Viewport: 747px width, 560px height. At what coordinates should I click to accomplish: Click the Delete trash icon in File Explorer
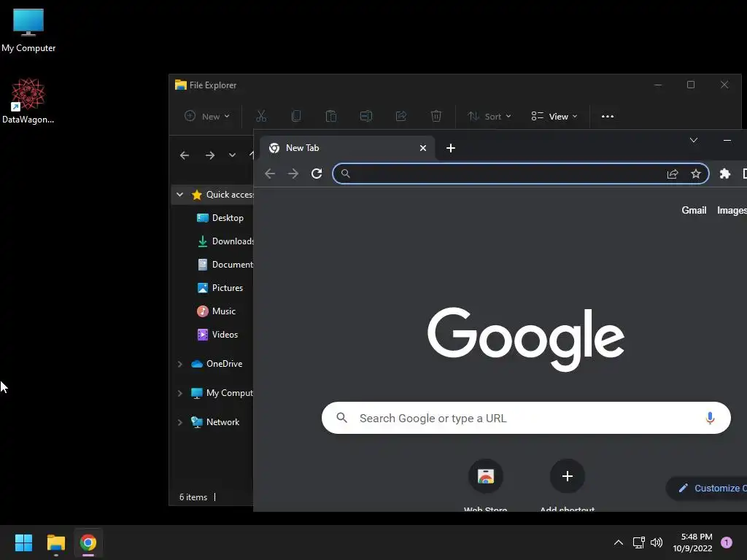pyautogui.click(x=436, y=116)
